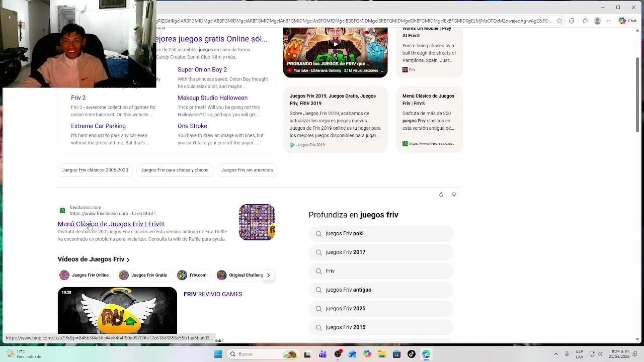Viewport: 644px width, 362px height.
Task: Open mejores juegos gratis Online result title
Action: (x=211, y=39)
